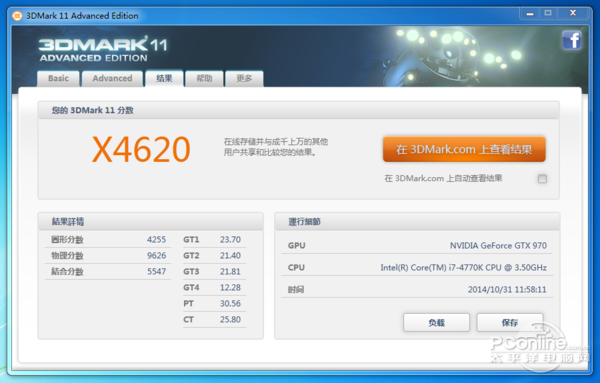Click the CT value 25.80
Screen dimensions: 600x383
coord(230,319)
